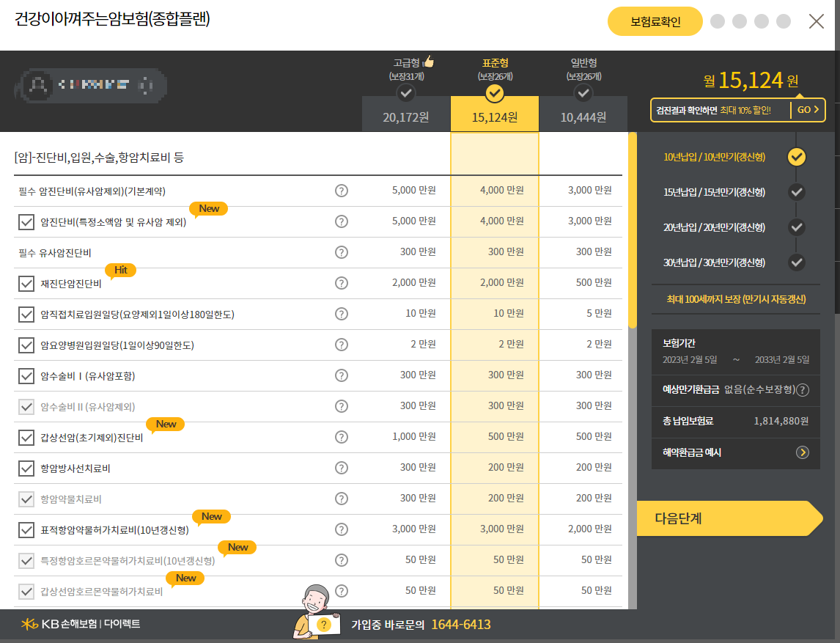This screenshot has width=840, height=643.
Task: Open help icon for 암수술비 II (유사암제외)
Action: (342, 406)
